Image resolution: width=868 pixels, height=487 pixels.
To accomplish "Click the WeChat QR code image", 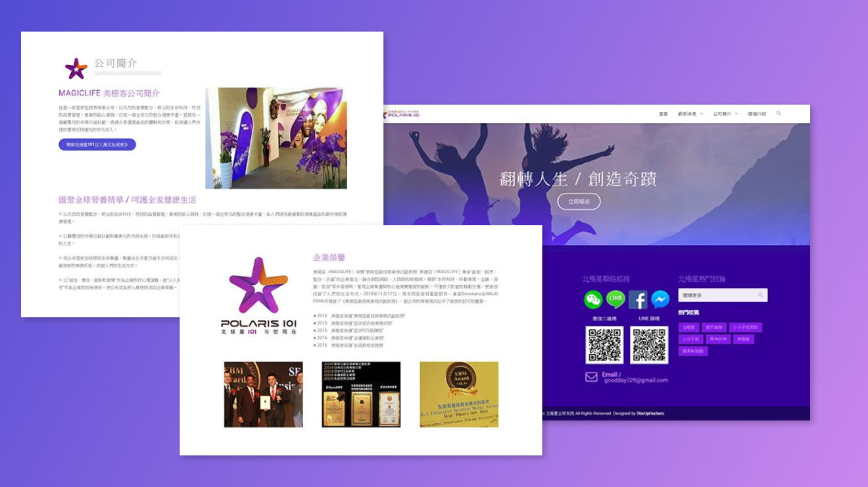I will coord(604,345).
